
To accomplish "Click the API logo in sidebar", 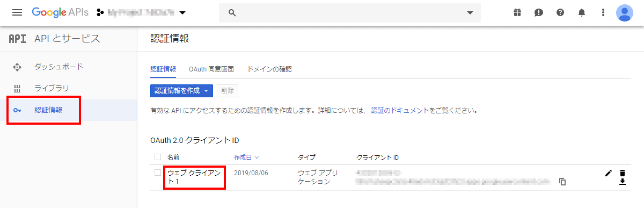I will tap(17, 39).
